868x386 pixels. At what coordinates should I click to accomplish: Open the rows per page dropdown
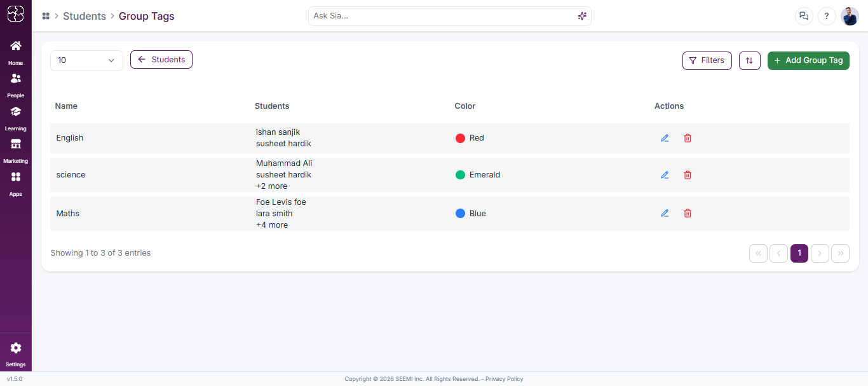(86, 60)
